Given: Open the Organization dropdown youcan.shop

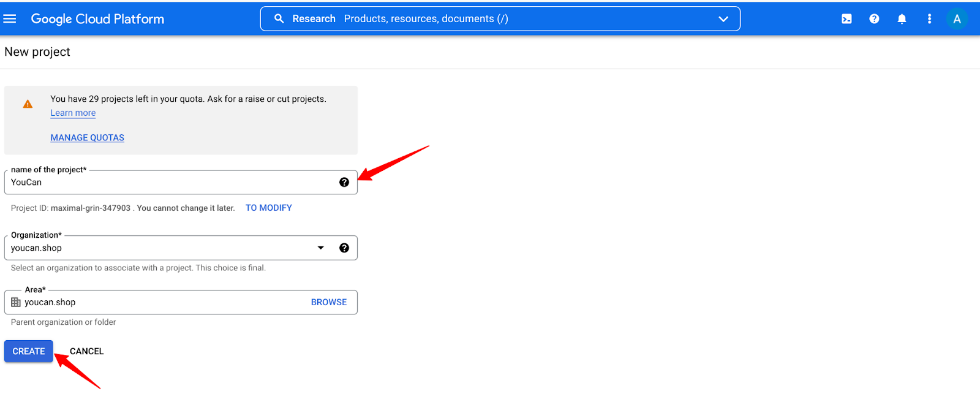Looking at the screenshot, I should 181,248.
